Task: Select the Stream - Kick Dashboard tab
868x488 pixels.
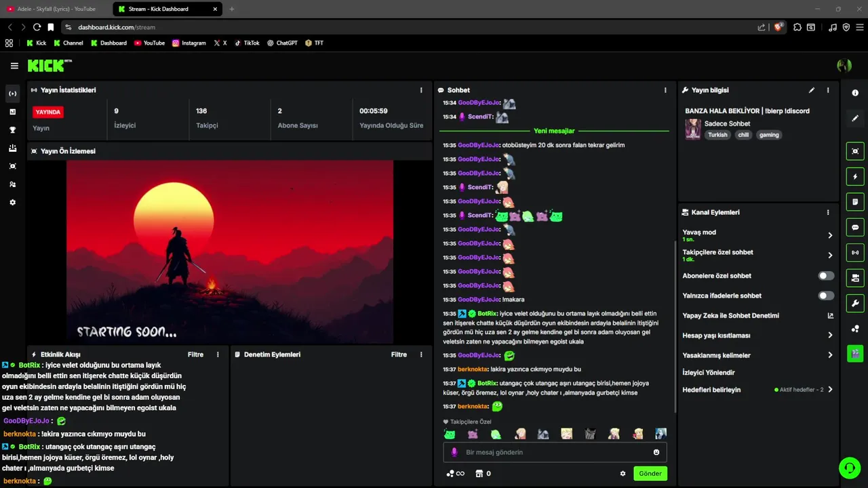Action: (166, 9)
